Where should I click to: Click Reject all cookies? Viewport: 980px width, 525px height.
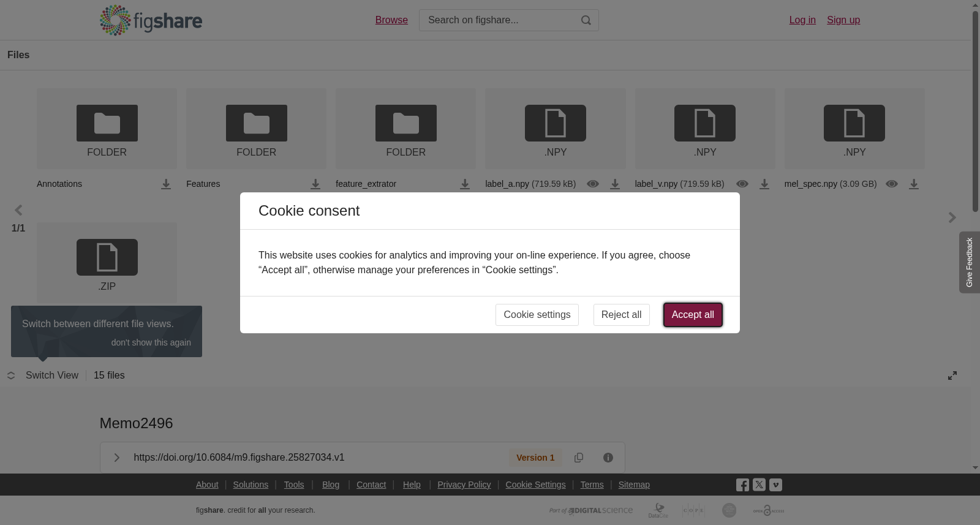pos(621,315)
